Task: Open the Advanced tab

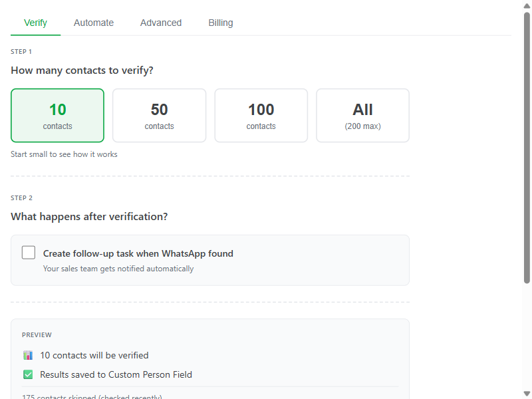Action: pyautogui.click(x=160, y=23)
